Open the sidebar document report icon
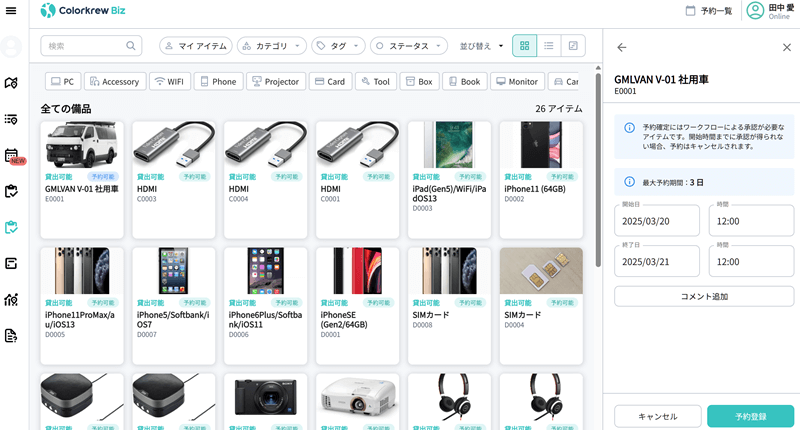 tap(11, 336)
